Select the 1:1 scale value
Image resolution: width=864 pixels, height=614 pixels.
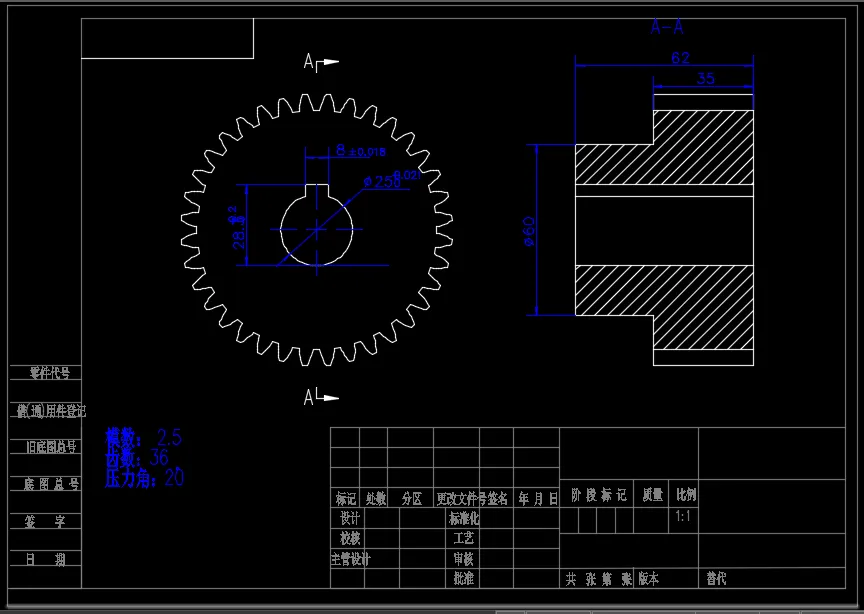[x=683, y=516]
